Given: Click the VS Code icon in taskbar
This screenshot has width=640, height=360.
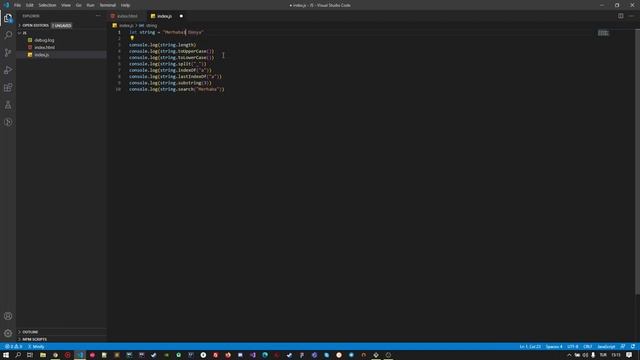Looking at the screenshot, I should 80,355.
